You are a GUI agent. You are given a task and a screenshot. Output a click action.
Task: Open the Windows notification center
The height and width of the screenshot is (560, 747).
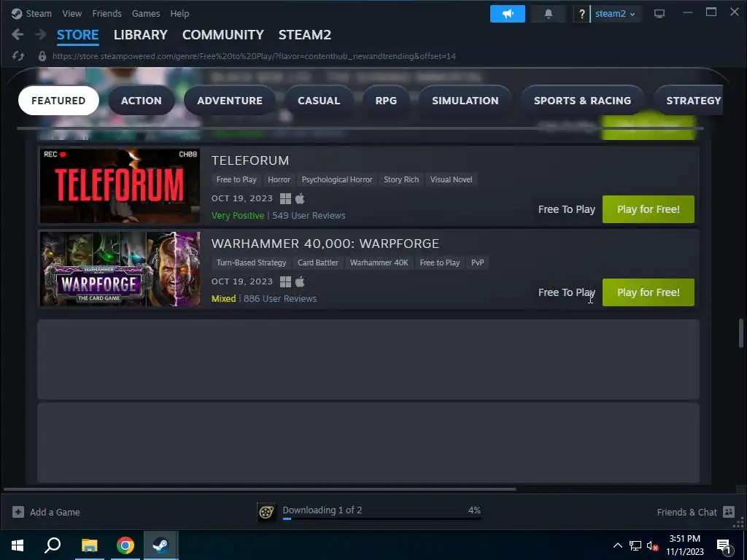tap(724, 546)
